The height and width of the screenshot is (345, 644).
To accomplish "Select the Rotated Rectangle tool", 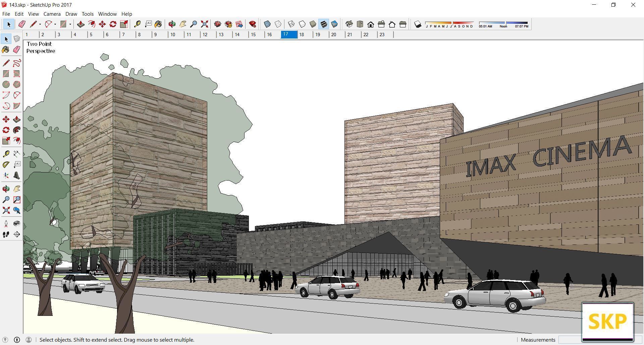I will pyautogui.click(x=16, y=74).
